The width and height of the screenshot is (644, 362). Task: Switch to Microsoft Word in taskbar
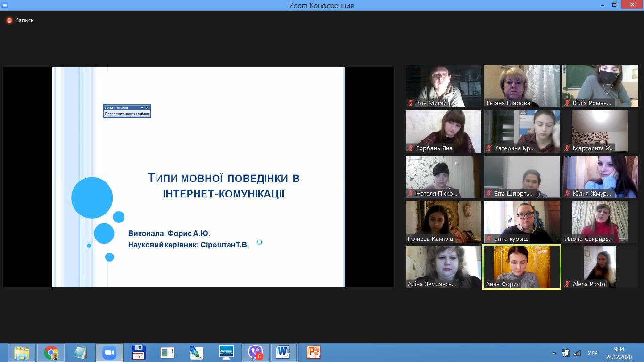pyautogui.click(x=283, y=353)
